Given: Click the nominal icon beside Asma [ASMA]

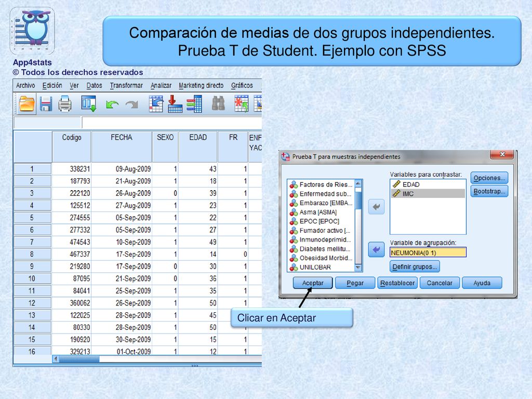Looking at the screenshot, I should [294, 212].
